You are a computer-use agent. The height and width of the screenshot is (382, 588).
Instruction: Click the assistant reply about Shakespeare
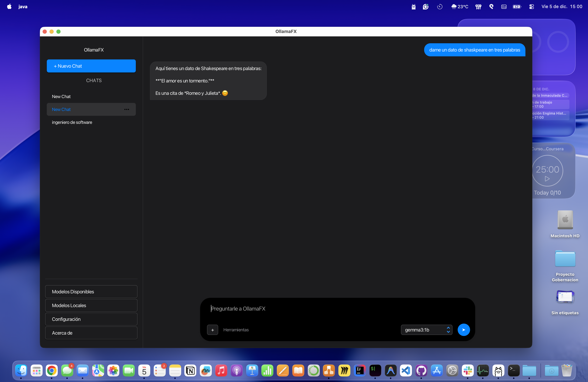pyautogui.click(x=208, y=81)
